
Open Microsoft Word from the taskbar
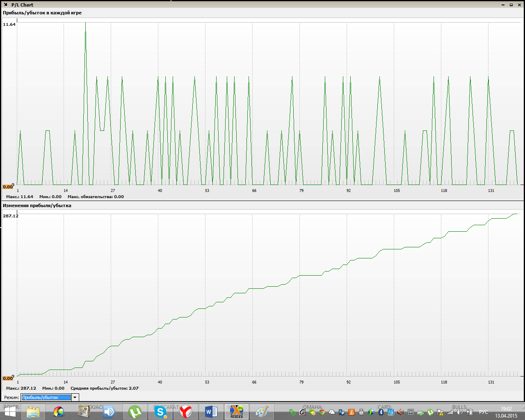211,412
